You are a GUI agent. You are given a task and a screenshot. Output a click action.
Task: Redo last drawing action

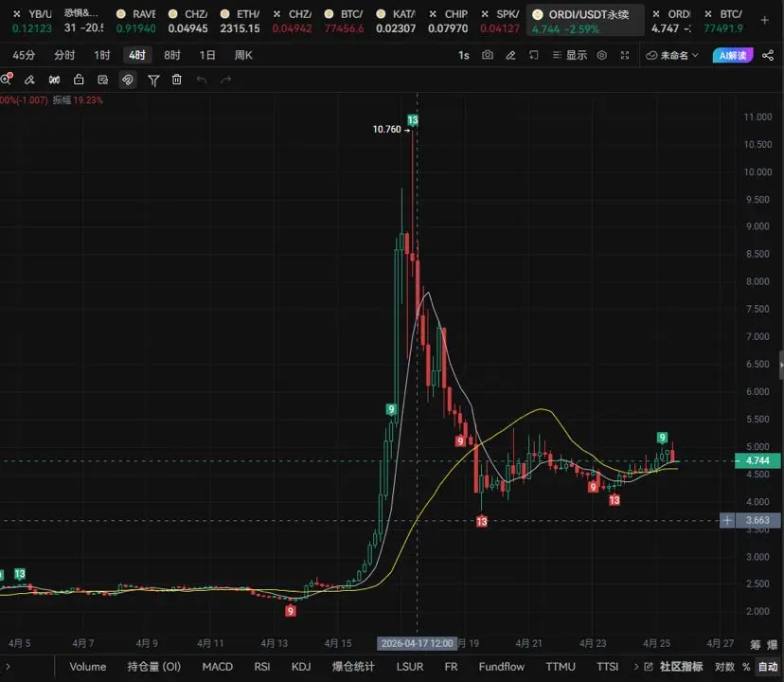(x=226, y=80)
